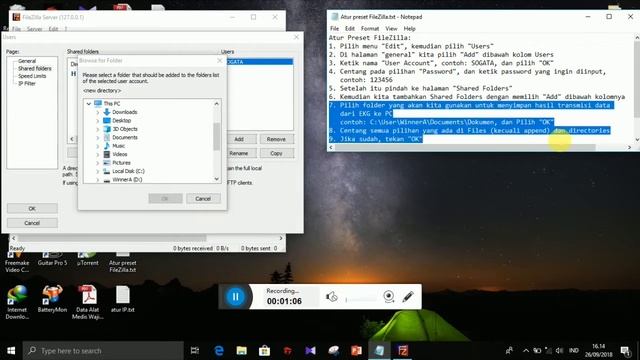Screen dimensions: 640x360
Task: Click Browse for Folder scrollbar down arrow
Action: [217, 179]
